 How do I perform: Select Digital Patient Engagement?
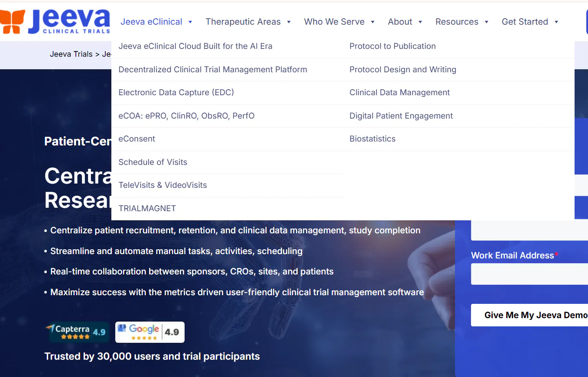pos(401,116)
